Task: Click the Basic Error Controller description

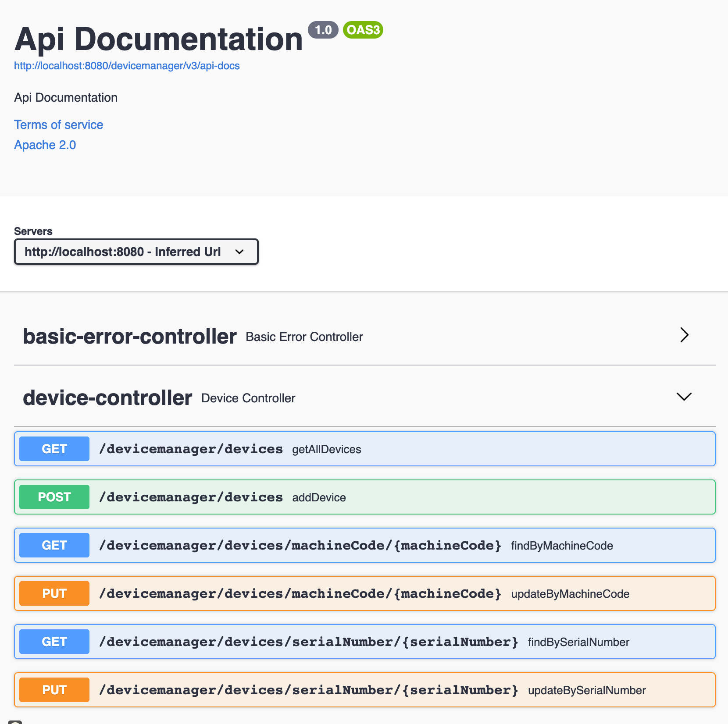Action: [304, 337]
